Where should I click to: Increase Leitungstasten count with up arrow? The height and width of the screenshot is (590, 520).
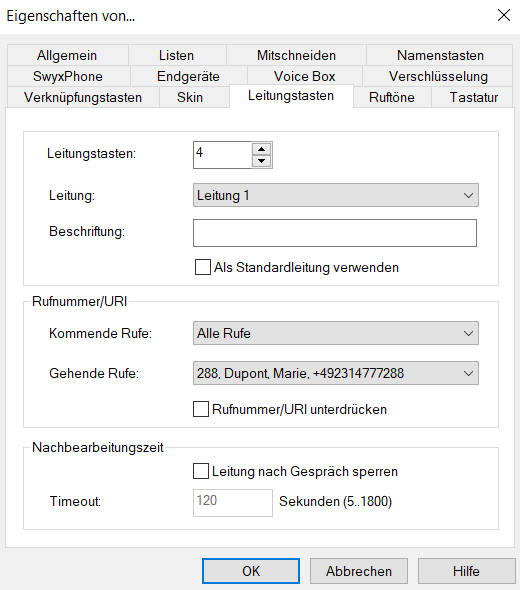(x=262, y=149)
